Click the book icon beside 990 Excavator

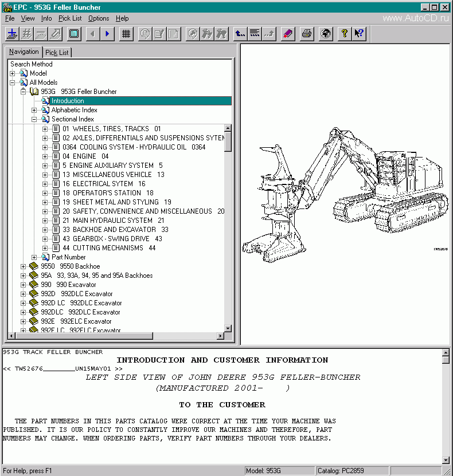point(34,285)
